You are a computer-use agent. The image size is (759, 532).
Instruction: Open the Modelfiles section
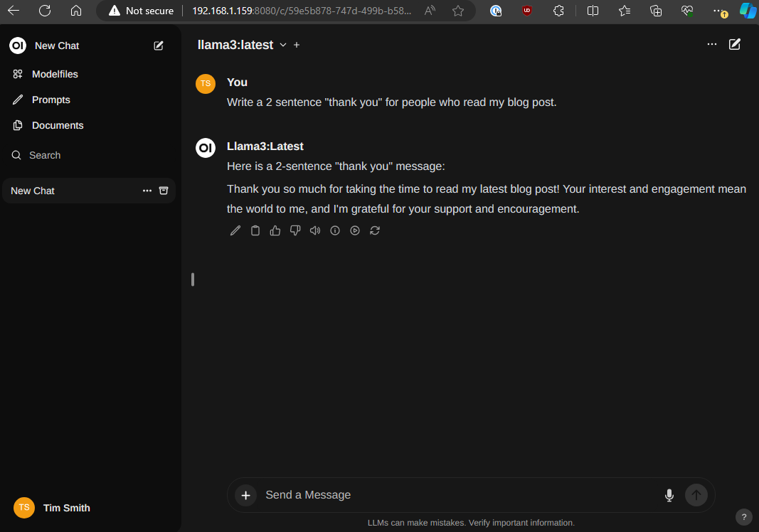tap(55, 74)
